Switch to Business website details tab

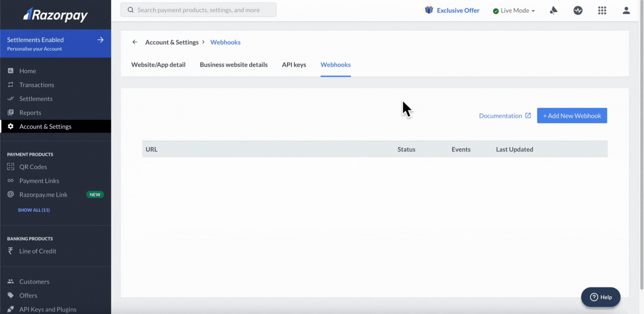234,65
